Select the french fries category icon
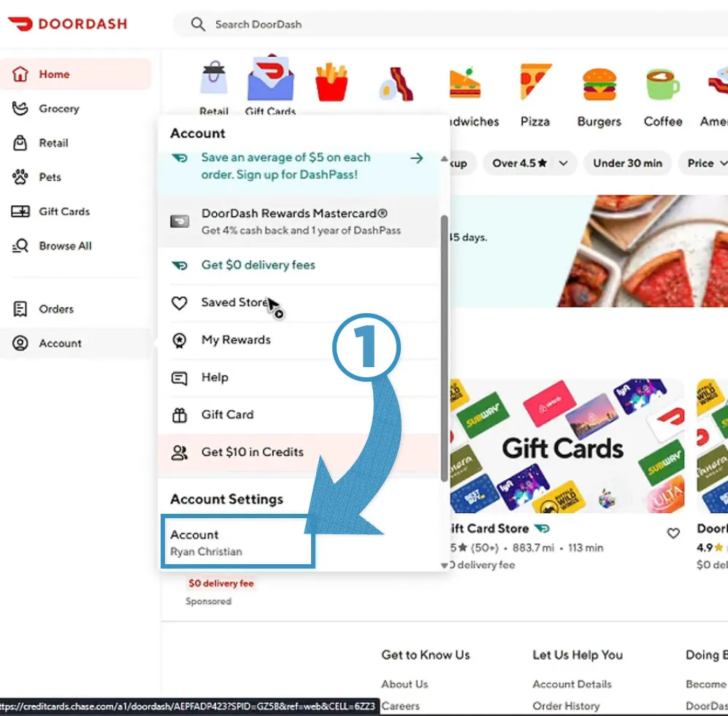The image size is (728, 716). [332, 82]
